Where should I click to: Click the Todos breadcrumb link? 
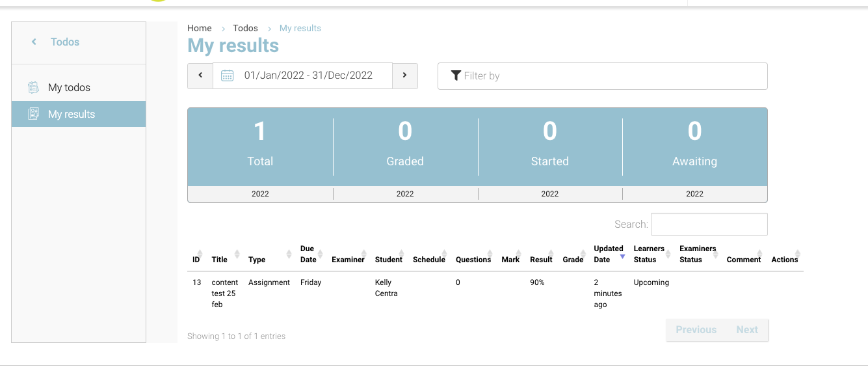pos(245,28)
